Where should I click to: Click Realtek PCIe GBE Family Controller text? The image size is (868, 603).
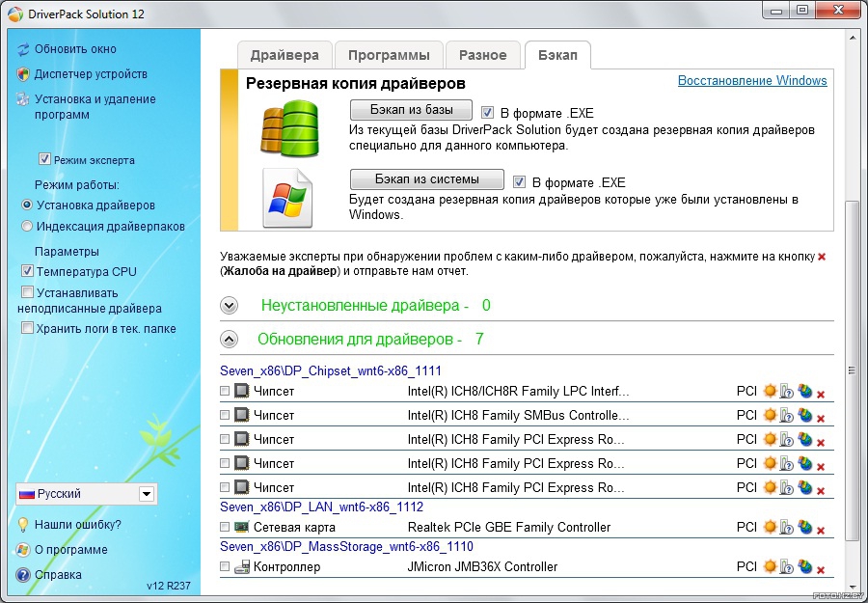click(x=508, y=527)
